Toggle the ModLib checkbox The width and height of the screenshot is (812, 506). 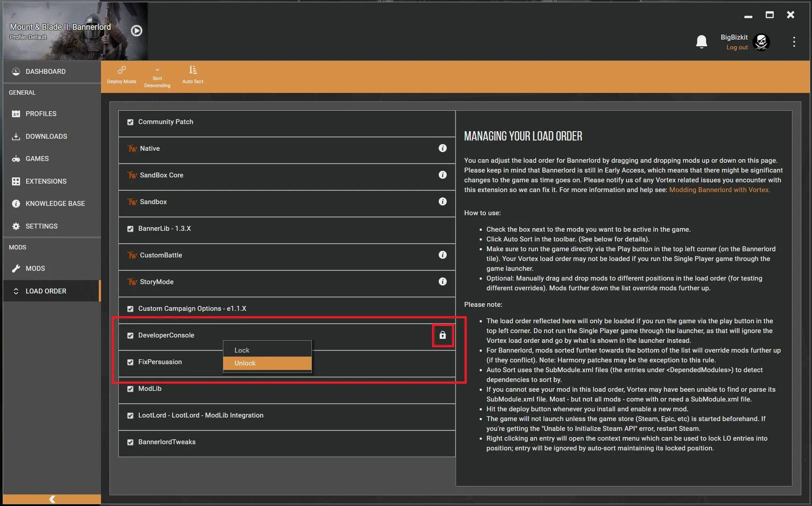pyautogui.click(x=130, y=389)
